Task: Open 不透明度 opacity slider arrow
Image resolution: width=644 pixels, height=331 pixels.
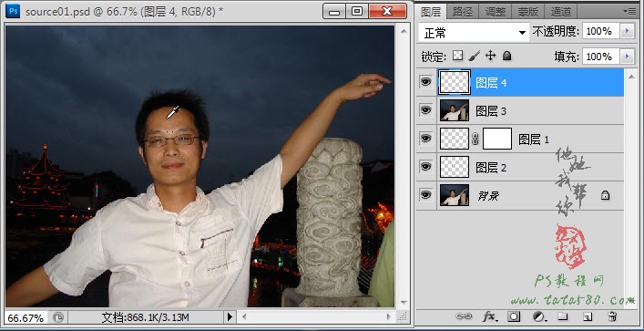Action: coord(628,31)
